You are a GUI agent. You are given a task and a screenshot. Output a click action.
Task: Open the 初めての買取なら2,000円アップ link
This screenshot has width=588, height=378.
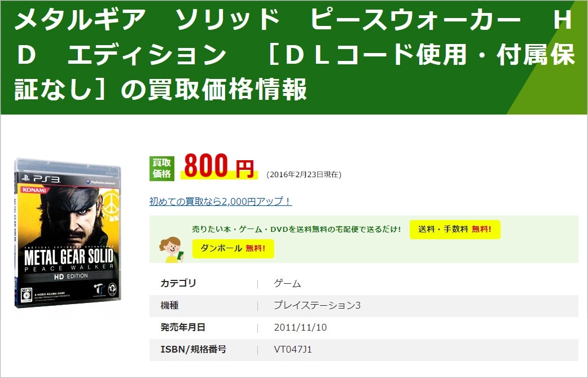(x=221, y=201)
